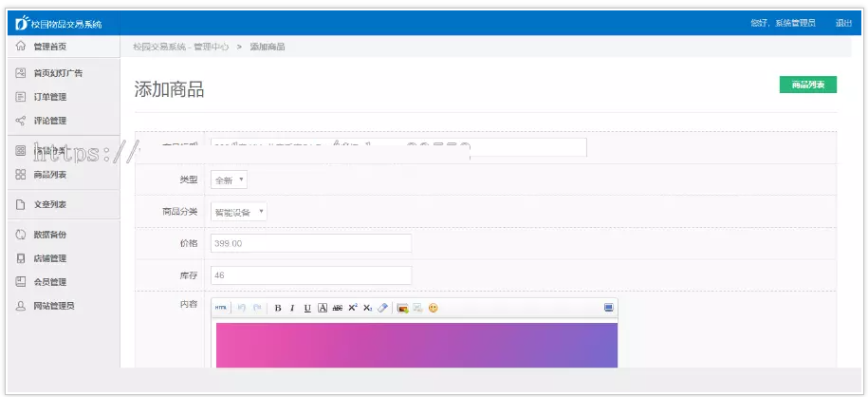
Task: Toggle HTML source view in editor
Action: tap(220, 308)
